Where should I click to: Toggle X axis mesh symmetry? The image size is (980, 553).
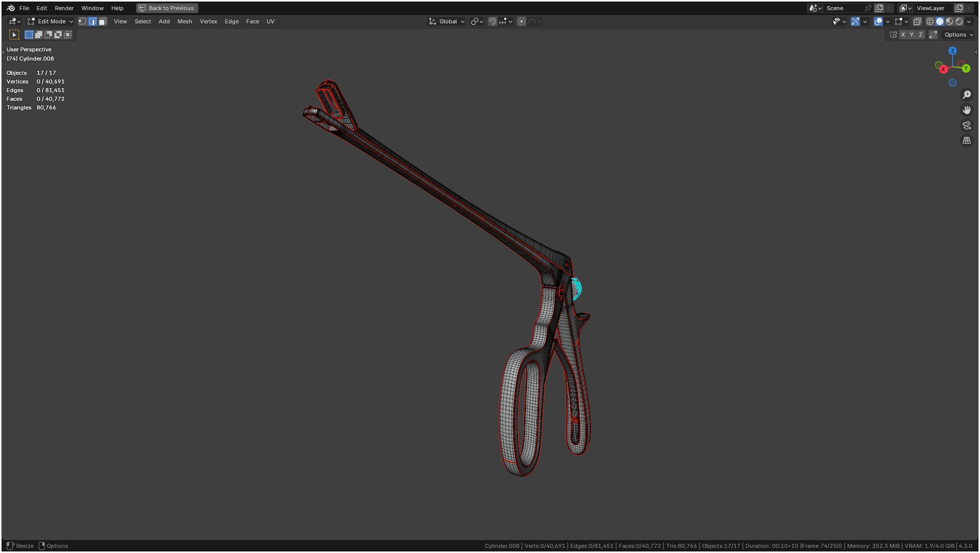coord(903,35)
